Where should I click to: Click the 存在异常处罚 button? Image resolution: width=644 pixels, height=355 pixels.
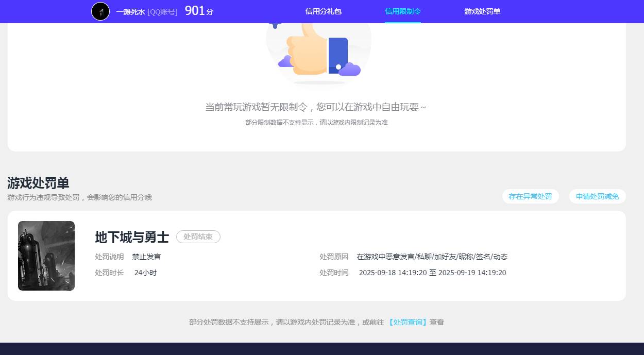click(x=530, y=196)
